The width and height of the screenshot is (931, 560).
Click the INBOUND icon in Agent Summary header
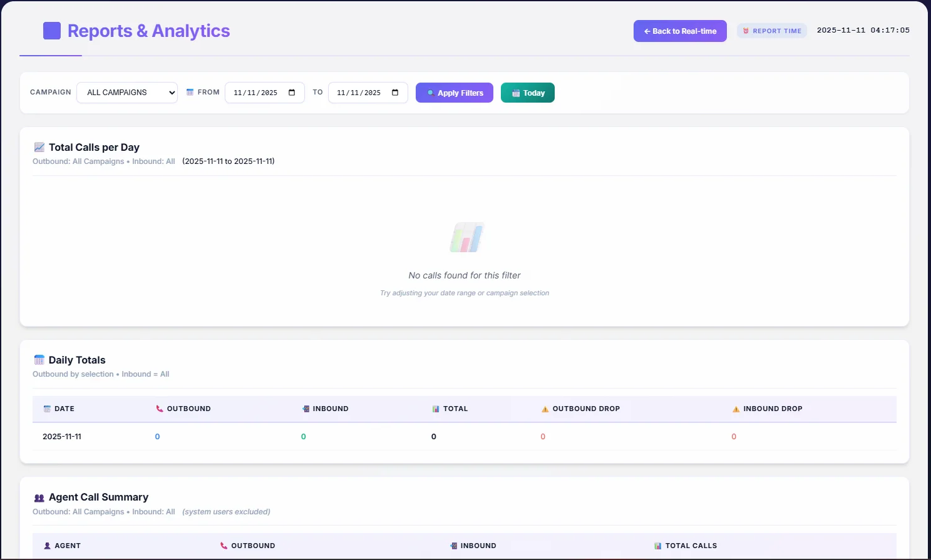coord(453,546)
